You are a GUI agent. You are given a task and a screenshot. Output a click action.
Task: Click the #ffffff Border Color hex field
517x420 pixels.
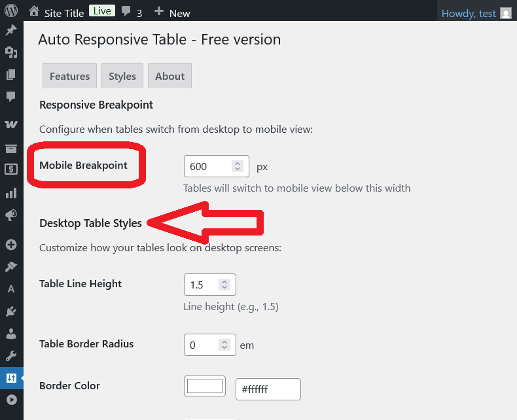pos(268,389)
